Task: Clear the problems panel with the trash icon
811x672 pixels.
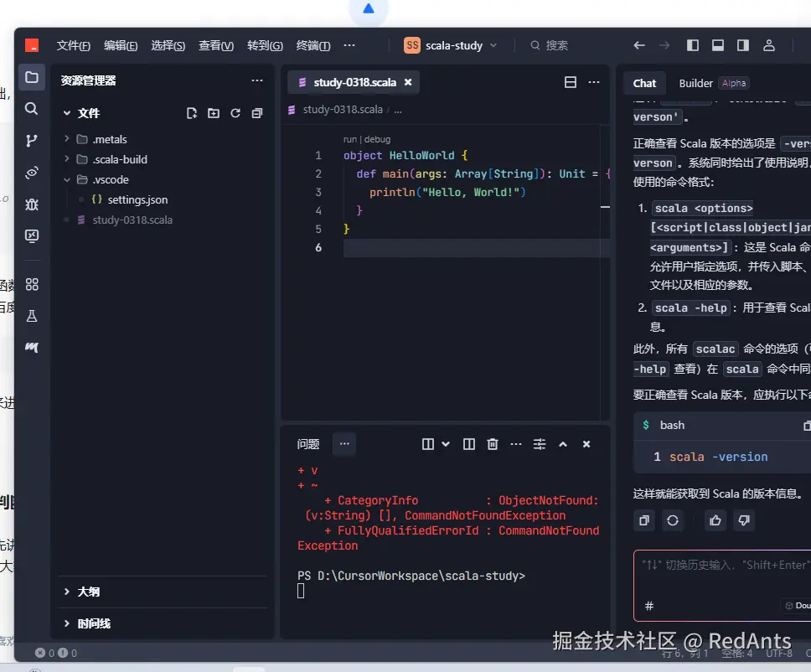Action: tap(493, 443)
